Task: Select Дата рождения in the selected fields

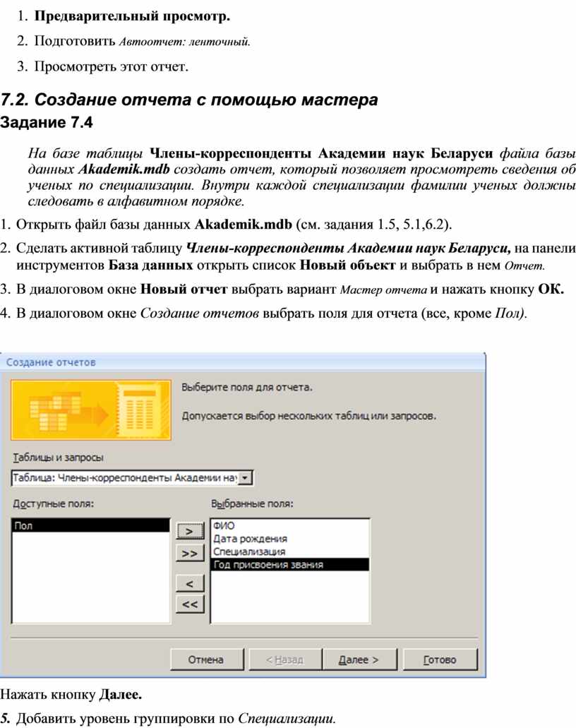Action: 290,539
